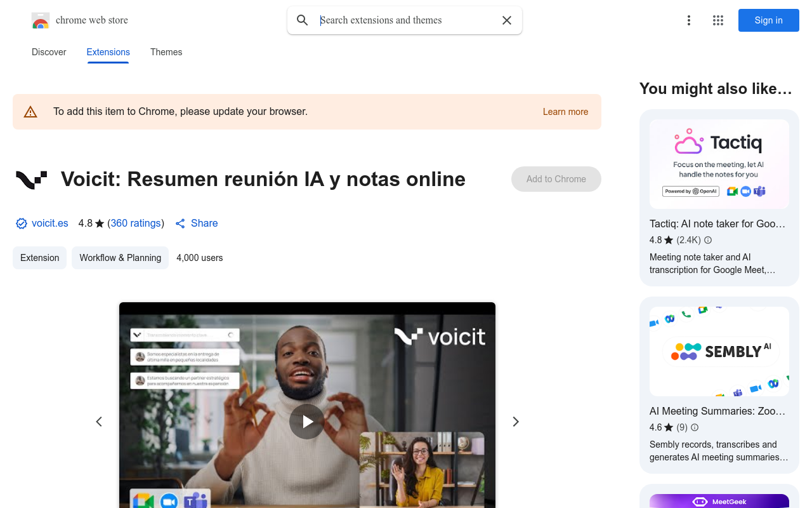Click the Chrome Web Store logo
Viewport: 812px width, 508px height.
pos(41,20)
